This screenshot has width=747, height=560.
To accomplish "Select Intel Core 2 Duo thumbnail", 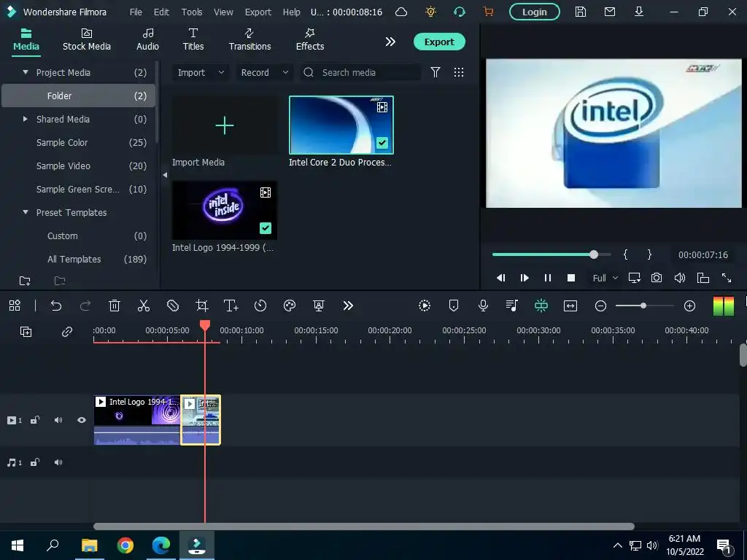I will coord(341,125).
